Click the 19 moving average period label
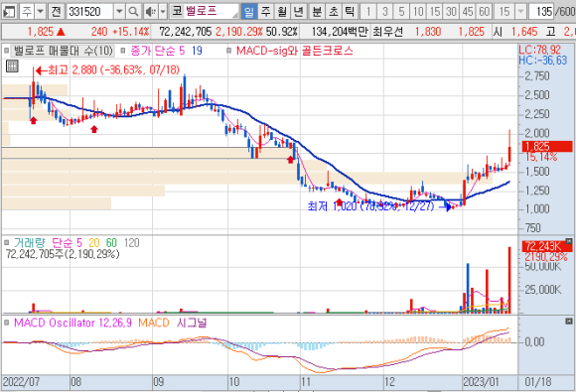576x392 pixels. coord(197,51)
